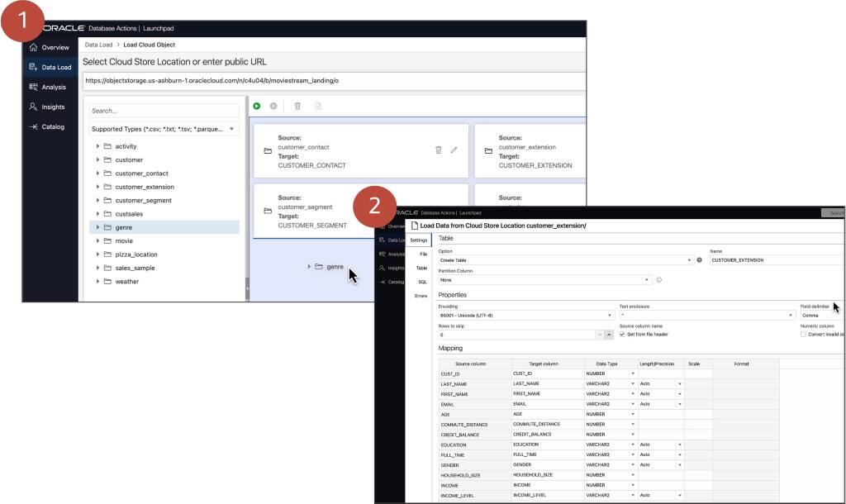Switch to the SQL tab
This screenshot has height=504, width=846.
click(421, 281)
